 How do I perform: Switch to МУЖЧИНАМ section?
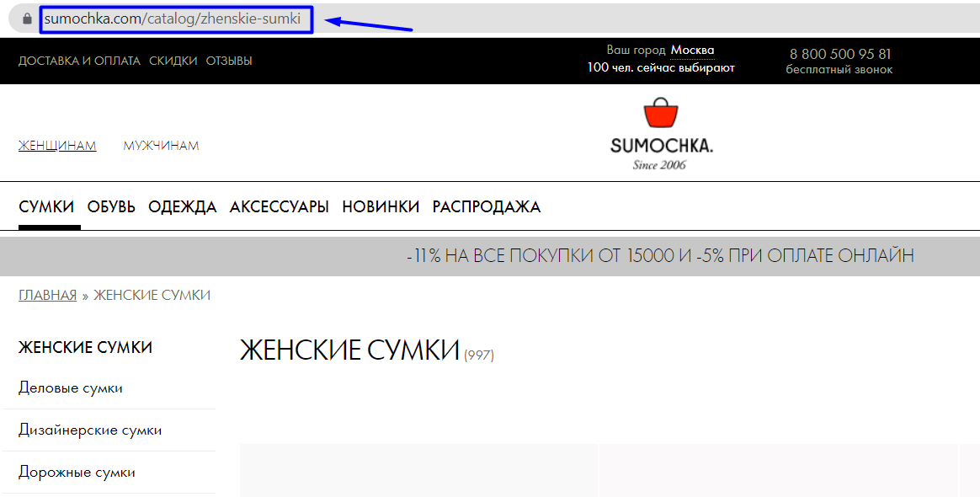pos(162,146)
